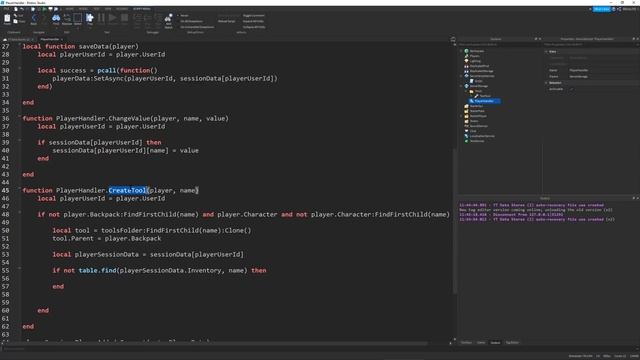
Task: Click the Paste icon in Clipboard group
Action: [x=7, y=19]
